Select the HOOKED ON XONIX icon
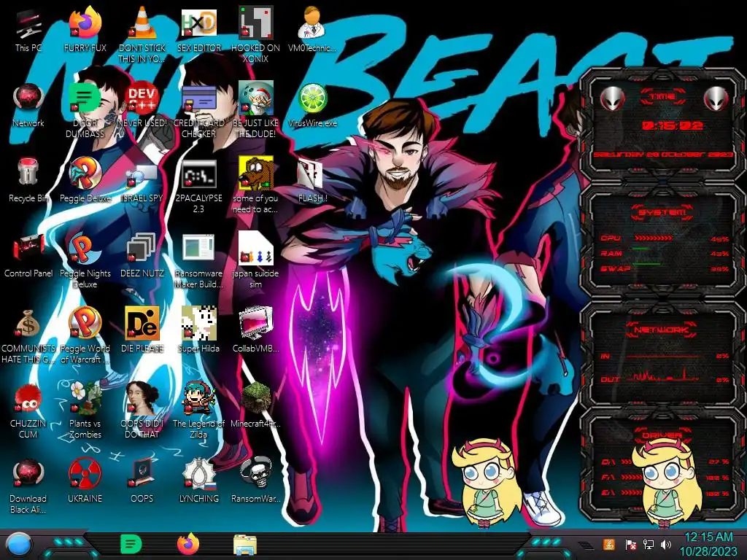This screenshot has width=747, height=560. 256,23
